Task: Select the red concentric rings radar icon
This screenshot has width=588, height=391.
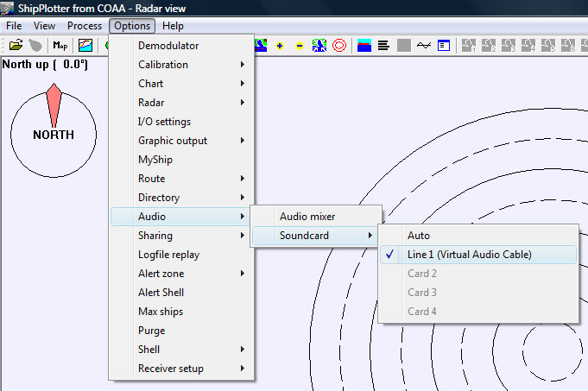Action: click(339, 46)
